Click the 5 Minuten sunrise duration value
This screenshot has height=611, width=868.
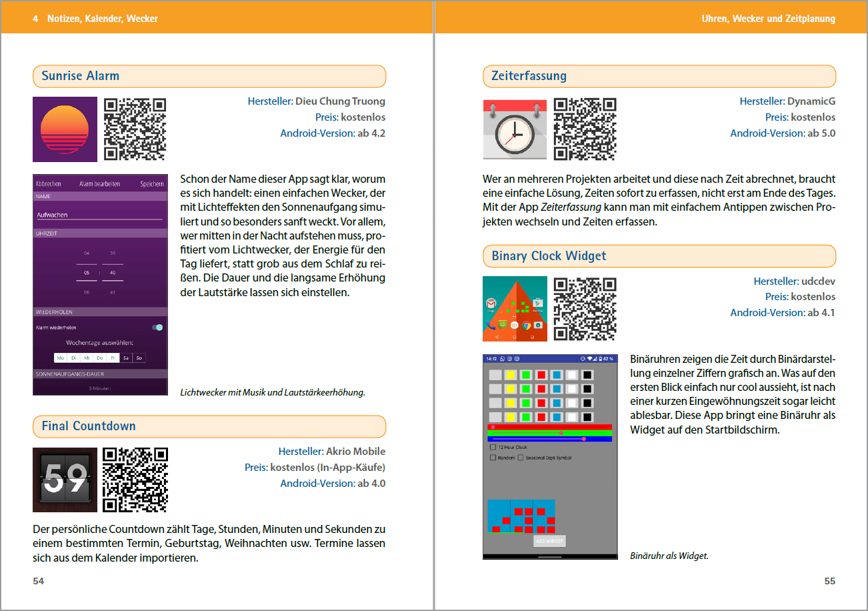(x=100, y=388)
